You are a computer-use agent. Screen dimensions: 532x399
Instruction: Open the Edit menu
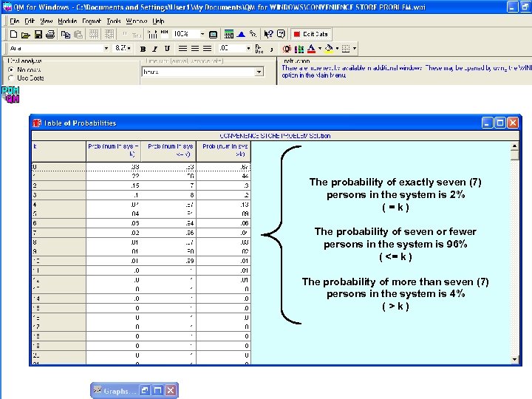click(30, 21)
